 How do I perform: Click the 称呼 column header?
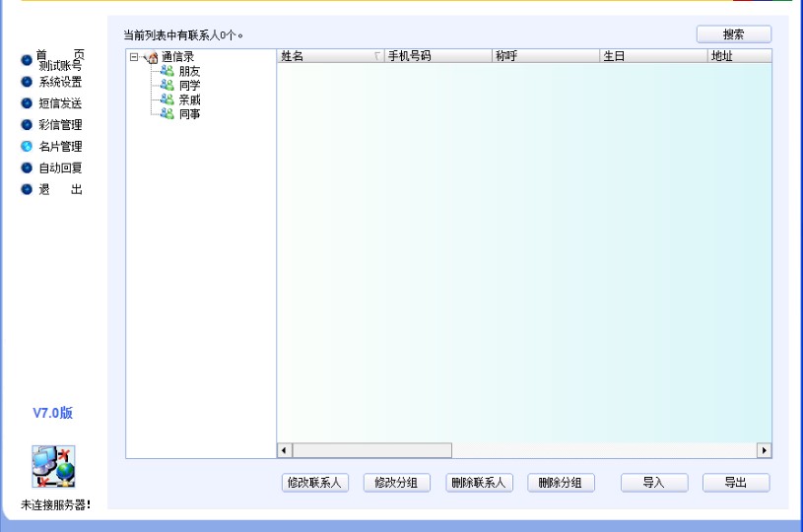coord(546,56)
